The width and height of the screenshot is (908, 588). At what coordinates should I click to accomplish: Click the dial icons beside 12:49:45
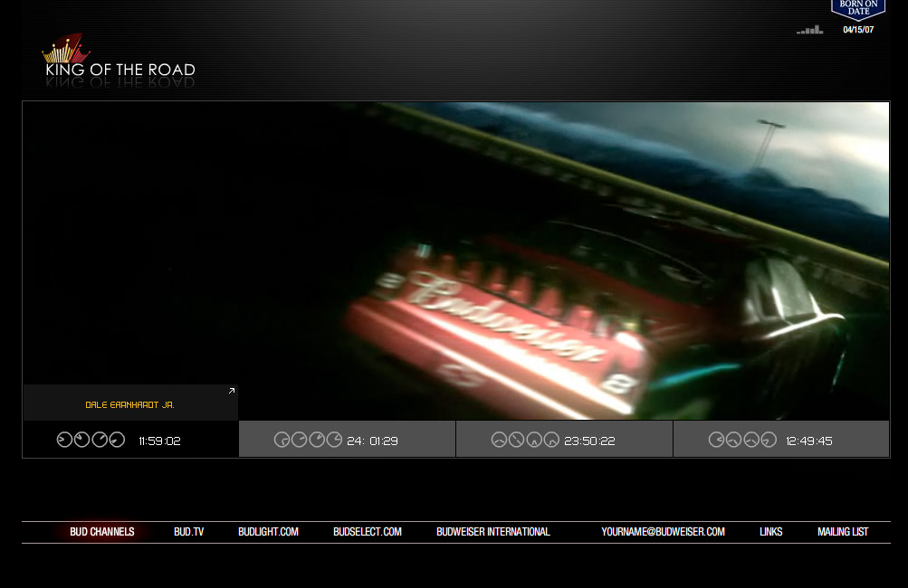pyautogui.click(x=742, y=441)
